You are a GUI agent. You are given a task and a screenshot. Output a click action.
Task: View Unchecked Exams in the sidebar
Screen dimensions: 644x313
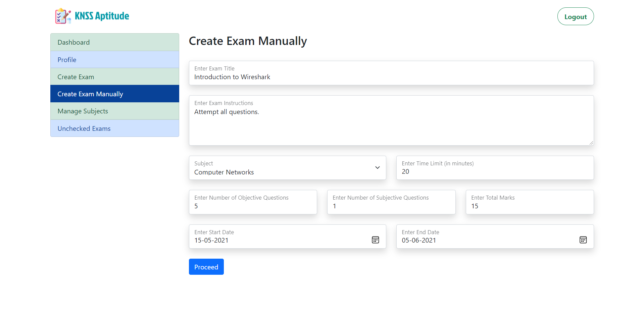coord(114,128)
